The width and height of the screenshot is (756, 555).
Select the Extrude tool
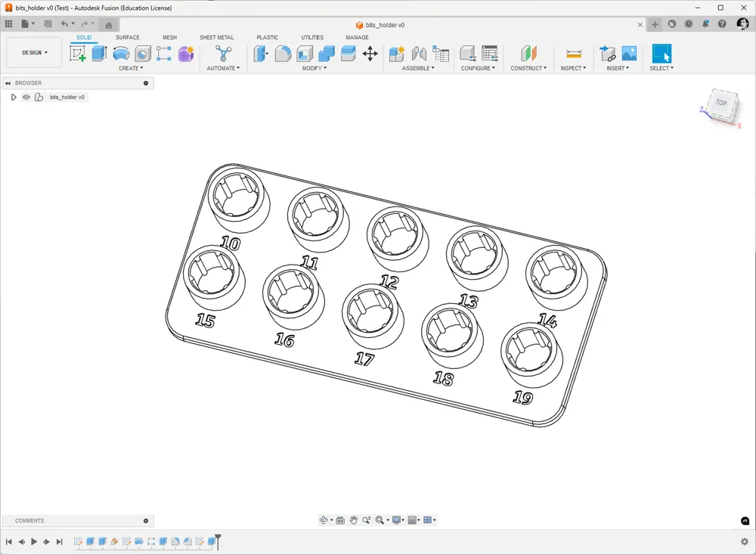[x=99, y=54]
